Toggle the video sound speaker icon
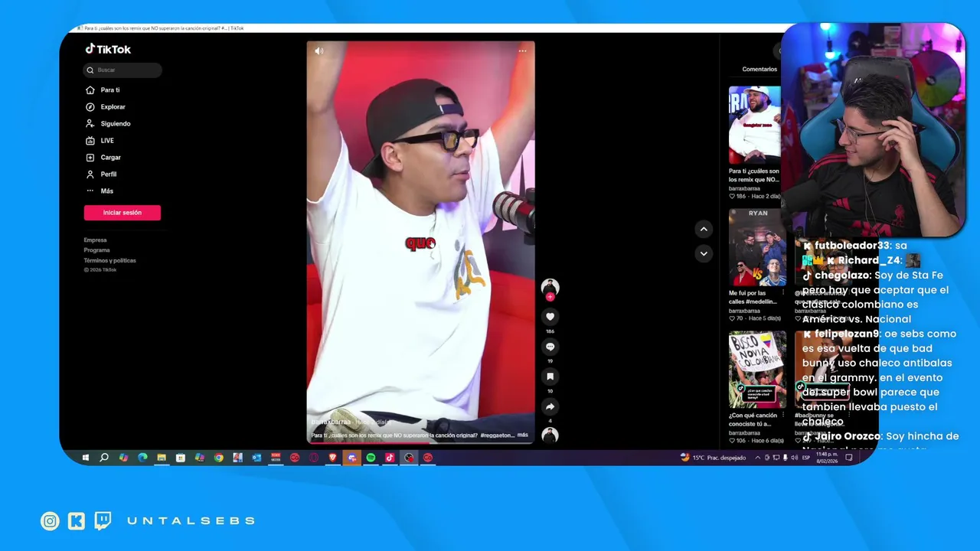 (x=318, y=51)
